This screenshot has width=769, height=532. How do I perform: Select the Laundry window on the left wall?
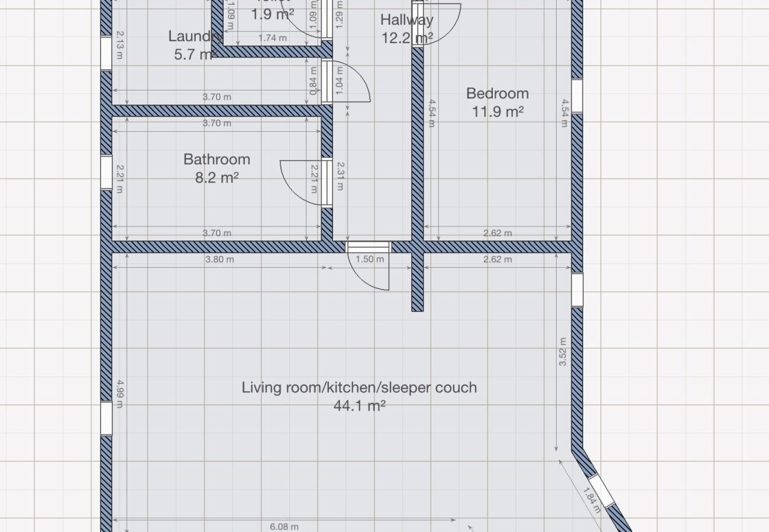click(x=106, y=54)
